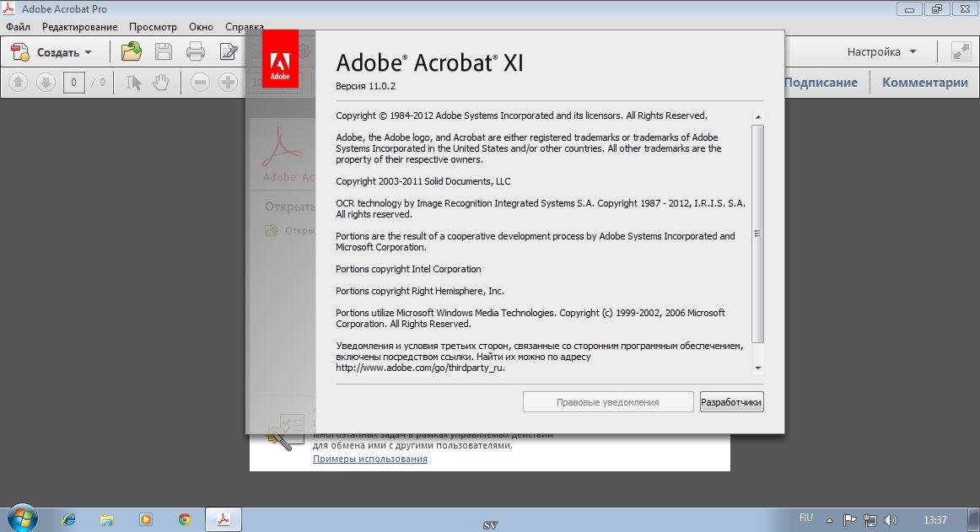The image size is (980, 532).
Task: Choose the text selection cursor tool
Action: point(133,83)
